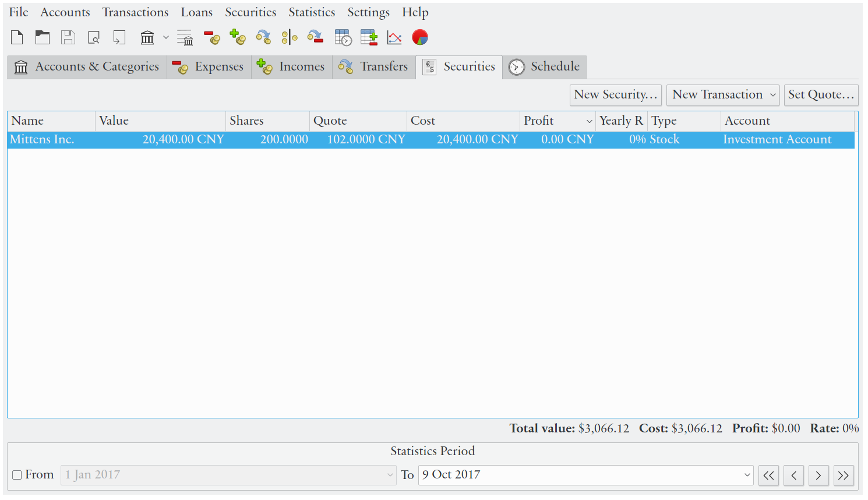
Task: Open the line chart over-time report icon
Action: click(x=394, y=38)
